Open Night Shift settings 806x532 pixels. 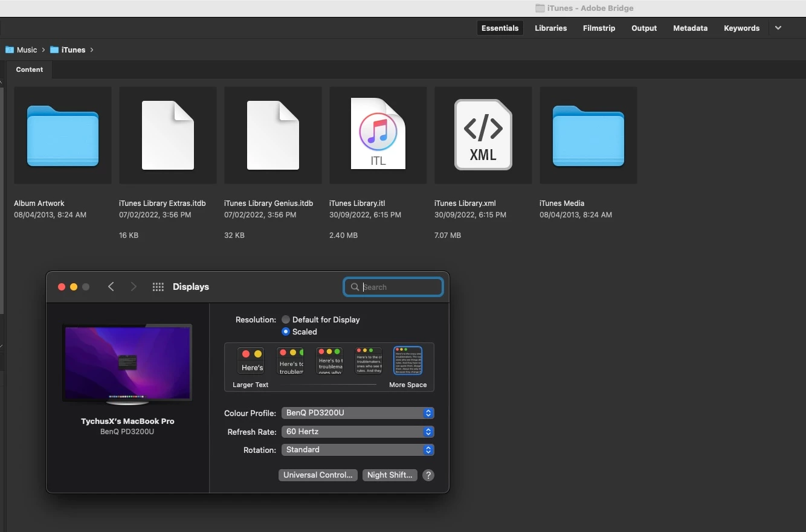[390, 475]
